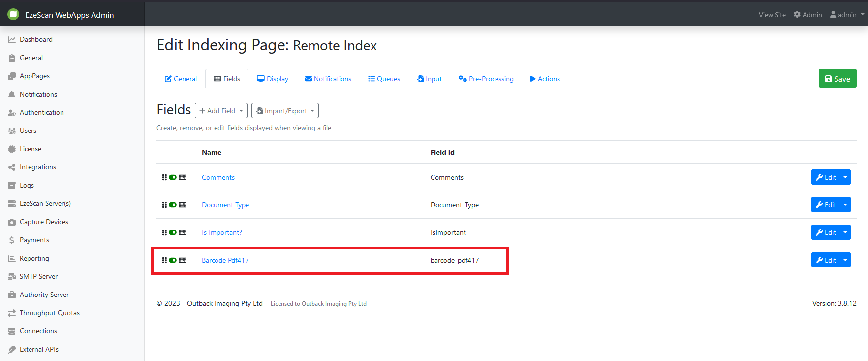
Task: Open the admin user menu
Action: [x=846, y=15]
